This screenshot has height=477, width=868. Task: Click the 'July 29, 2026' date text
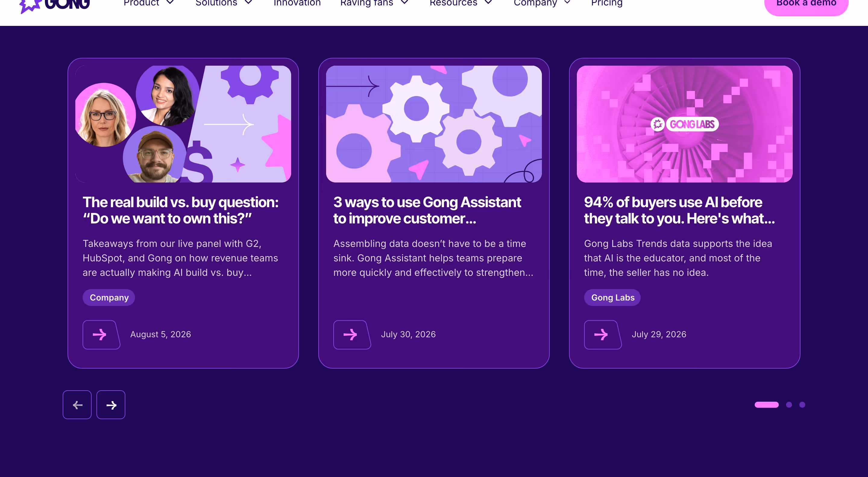point(659,334)
